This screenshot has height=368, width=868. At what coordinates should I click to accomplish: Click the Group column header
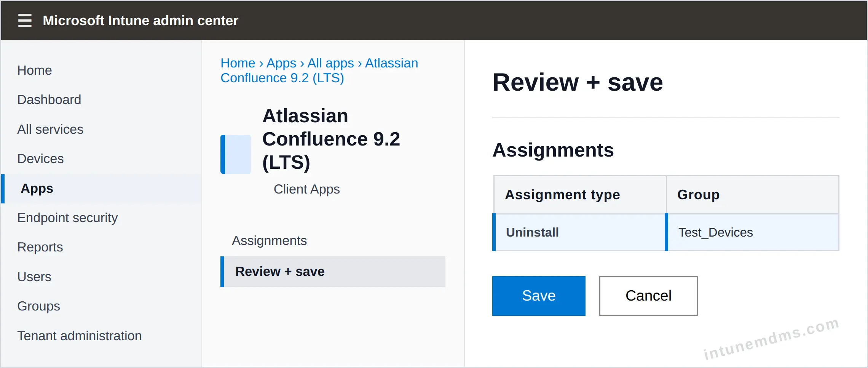click(753, 195)
